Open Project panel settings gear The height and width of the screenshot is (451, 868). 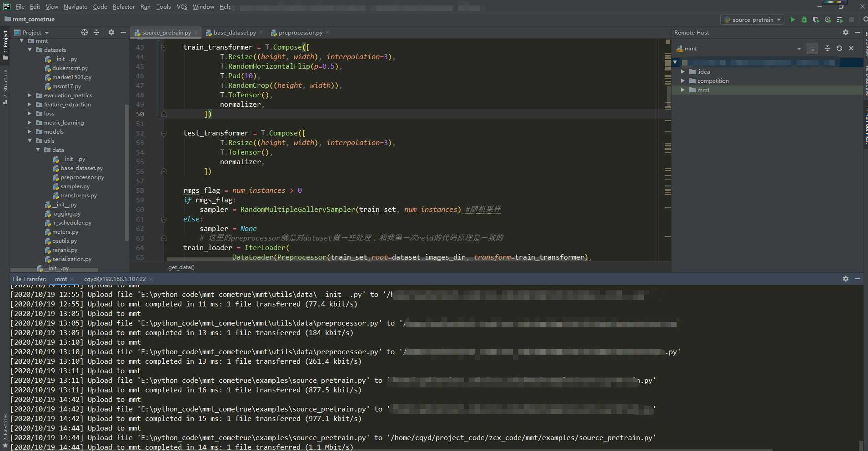coord(111,32)
